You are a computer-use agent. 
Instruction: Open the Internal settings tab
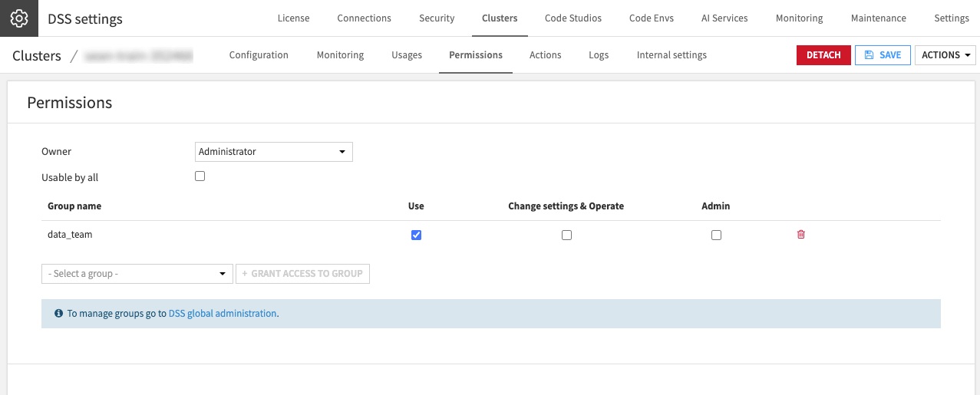pyautogui.click(x=671, y=55)
